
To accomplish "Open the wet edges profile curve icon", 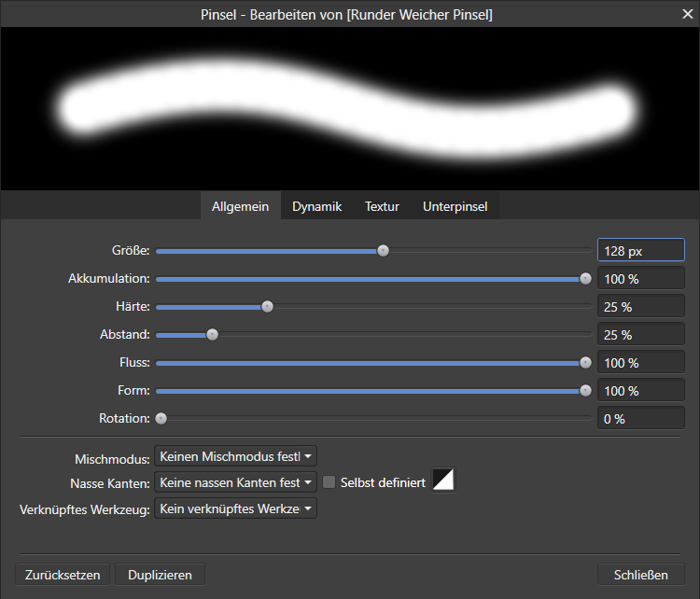I will click(x=442, y=480).
